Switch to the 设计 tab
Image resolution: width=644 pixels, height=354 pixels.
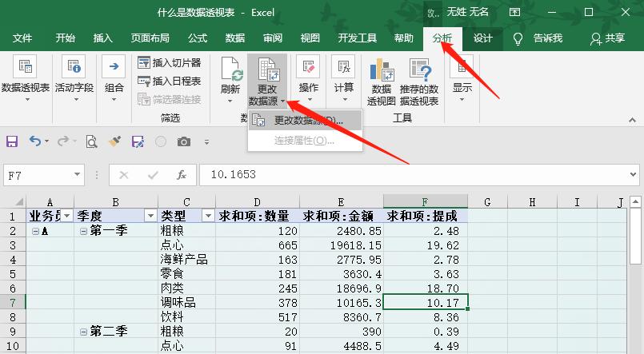click(x=482, y=38)
